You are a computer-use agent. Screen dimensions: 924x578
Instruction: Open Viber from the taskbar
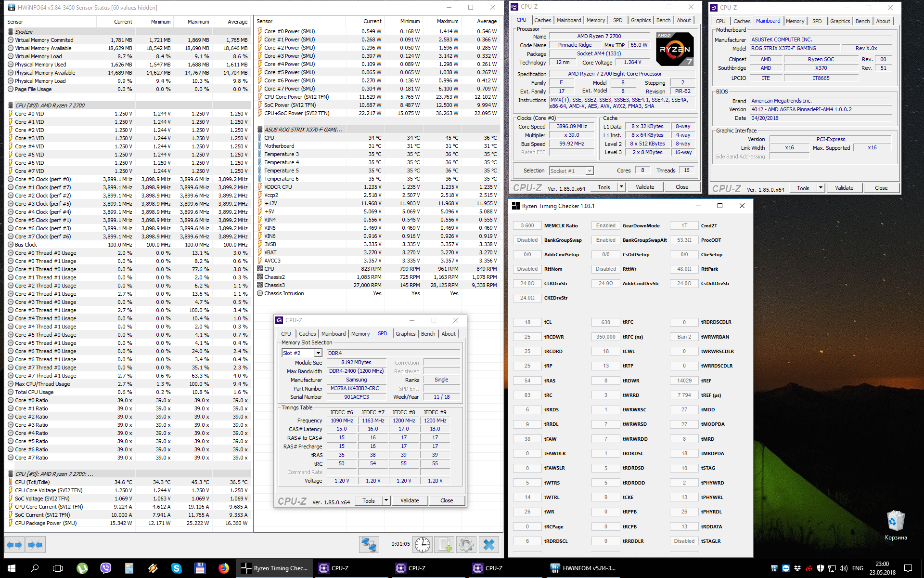coord(105,568)
